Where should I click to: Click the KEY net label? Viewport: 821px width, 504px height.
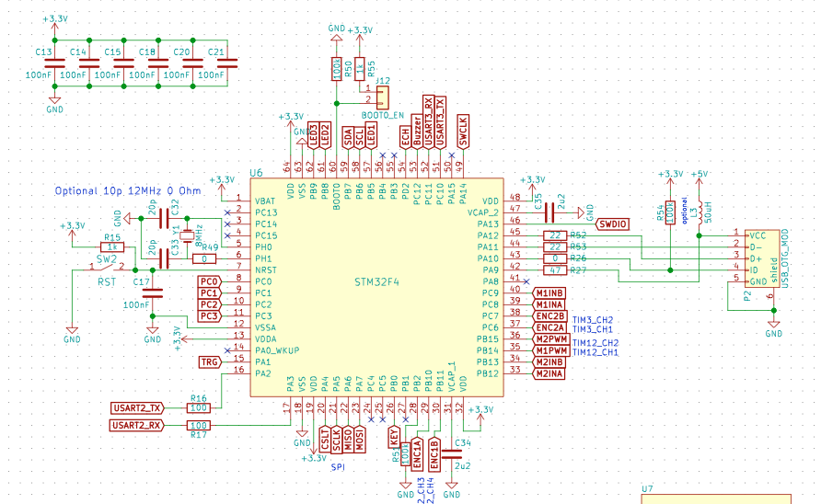coord(394,437)
